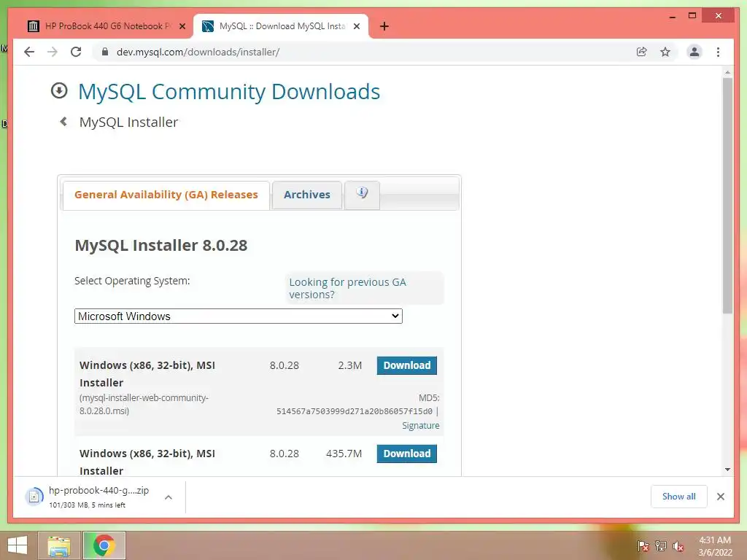Switch to HP ProBook 440 G6 Notebook tab
747x560 pixels.
tap(107, 26)
